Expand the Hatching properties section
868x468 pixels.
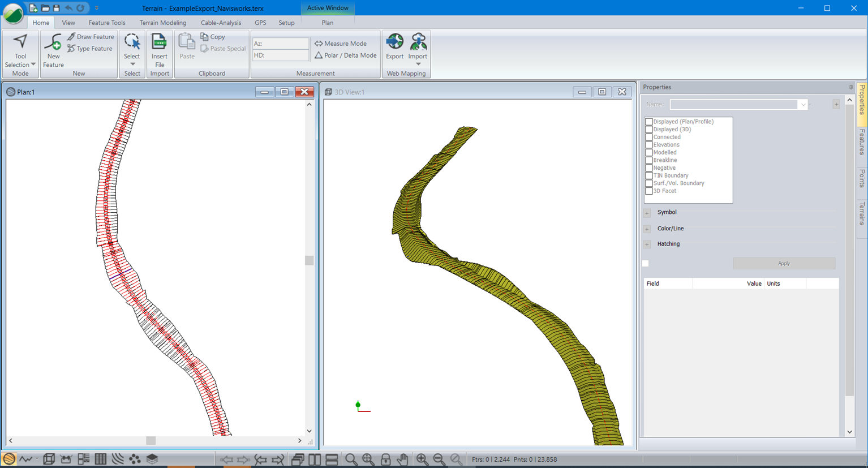point(647,244)
